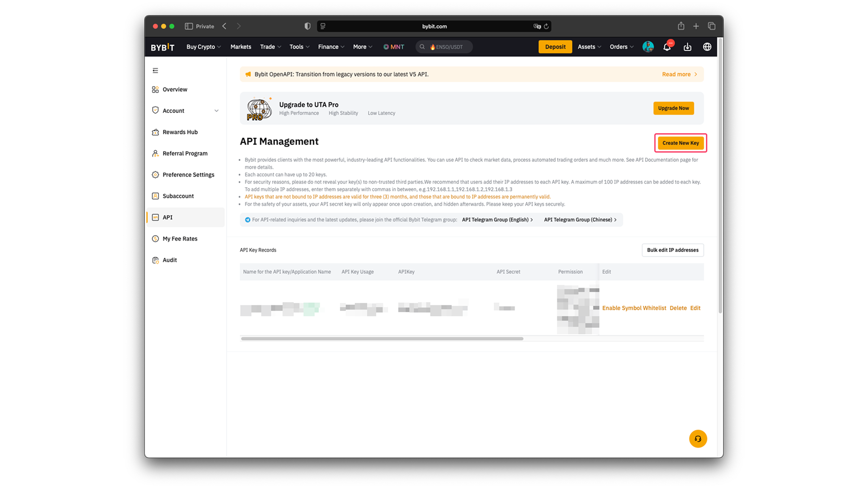Open the Orders dropdown

point(621,47)
